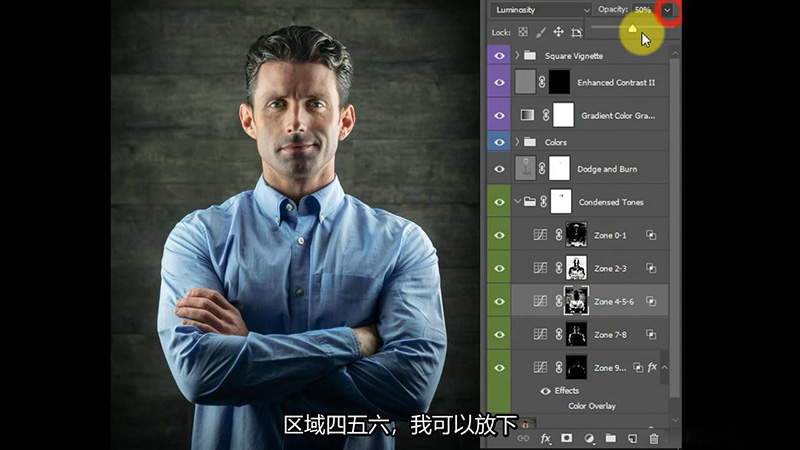The width and height of the screenshot is (800, 450).
Task: Click the gradient map icon on Gradient Color layer
Action: tap(527, 115)
